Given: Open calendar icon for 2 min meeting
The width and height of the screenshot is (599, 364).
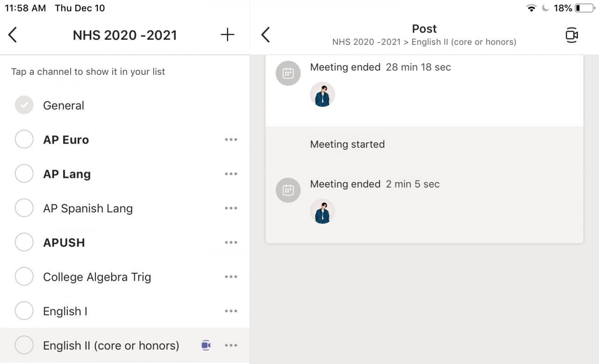Looking at the screenshot, I should (288, 190).
